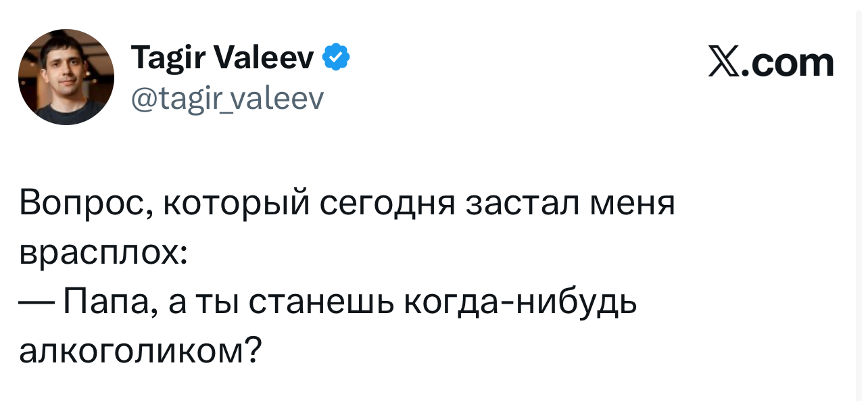
Task: Open the Tagir Valeev display name
Action: [222, 60]
